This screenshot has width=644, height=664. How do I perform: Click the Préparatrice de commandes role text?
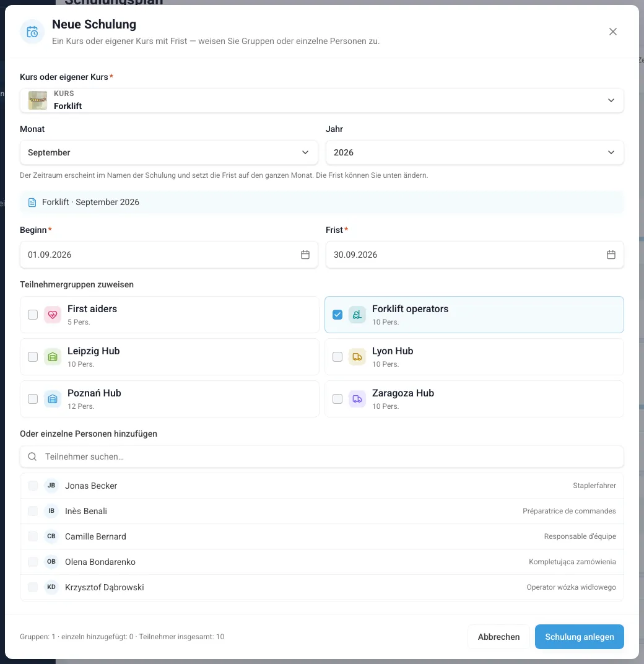[x=570, y=511]
